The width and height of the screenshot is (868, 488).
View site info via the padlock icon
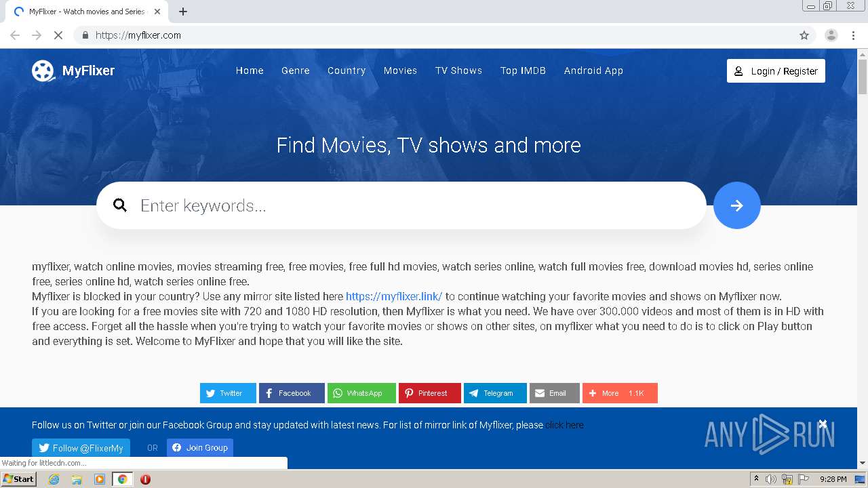pyautogui.click(x=85, y=35)
